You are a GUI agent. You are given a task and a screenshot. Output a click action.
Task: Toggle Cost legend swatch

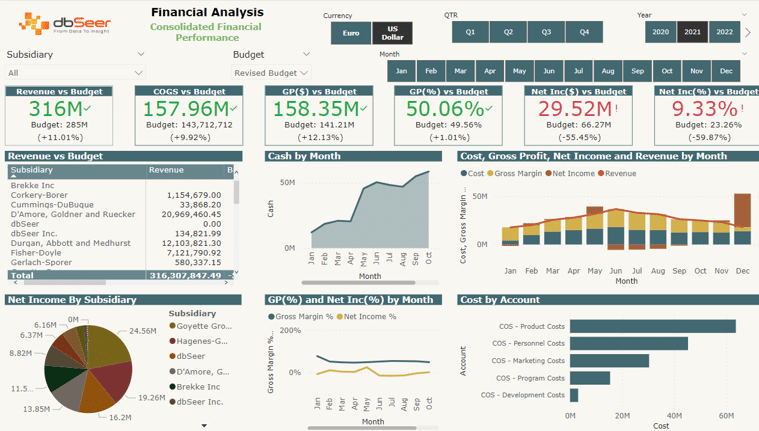[464, 173]
